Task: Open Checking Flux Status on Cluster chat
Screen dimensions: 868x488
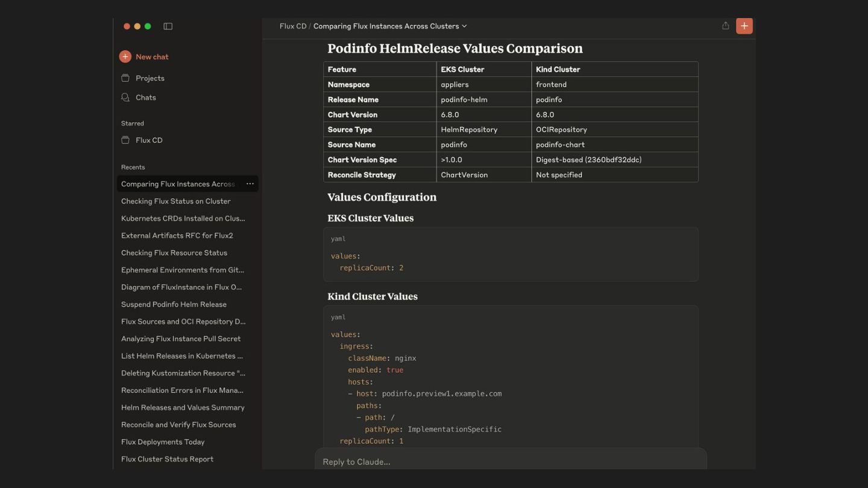Action: (175, 201)
